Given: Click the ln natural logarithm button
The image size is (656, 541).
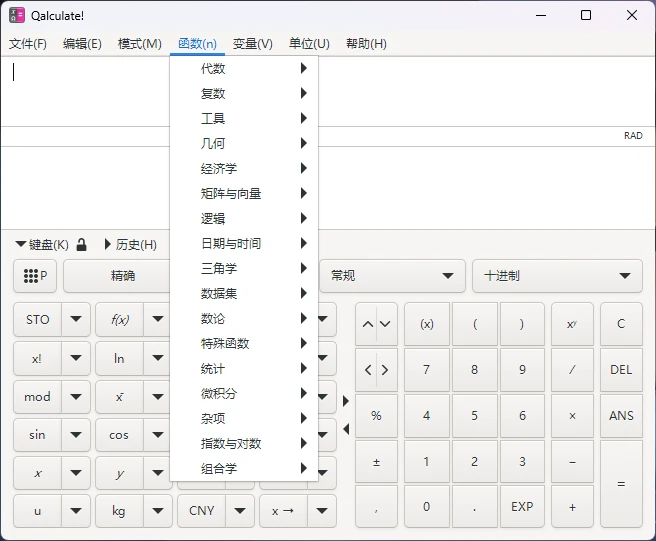Looking at the screenshot, I should click(120, 359).
